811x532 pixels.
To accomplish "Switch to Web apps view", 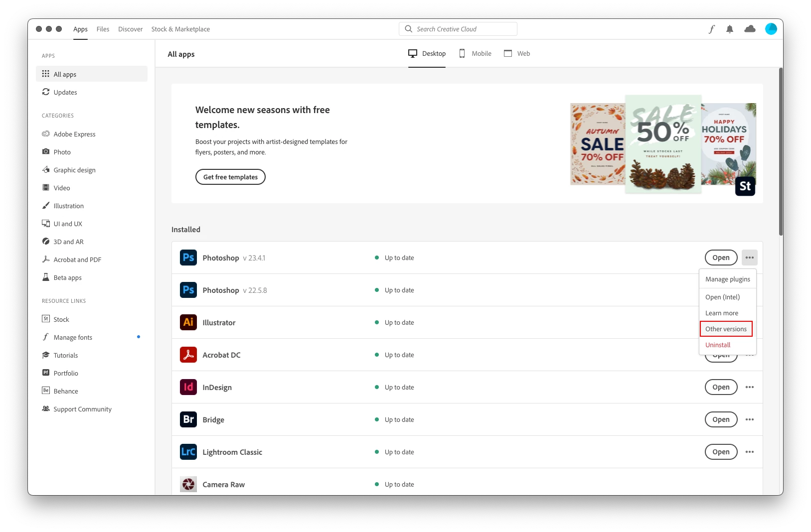I will 517,54.
